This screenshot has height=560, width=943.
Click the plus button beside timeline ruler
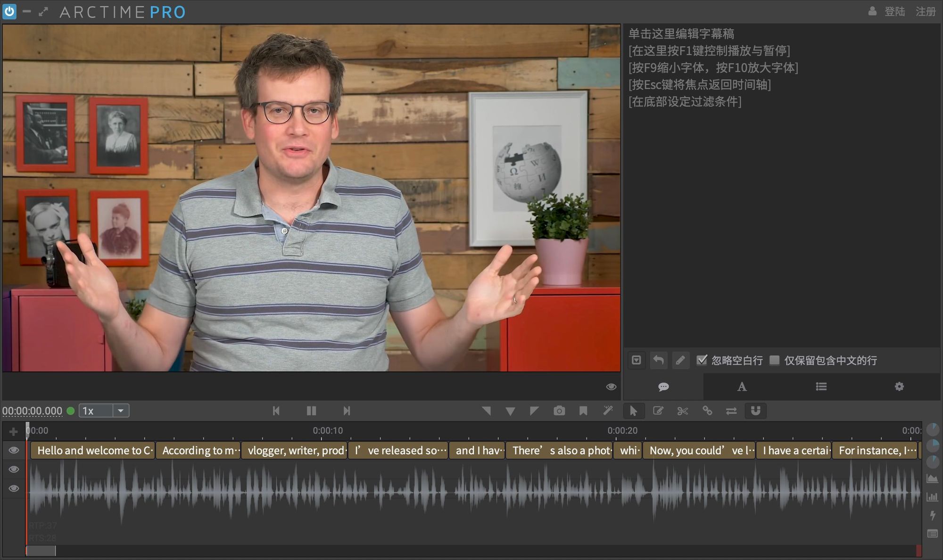tap(13, 431)
